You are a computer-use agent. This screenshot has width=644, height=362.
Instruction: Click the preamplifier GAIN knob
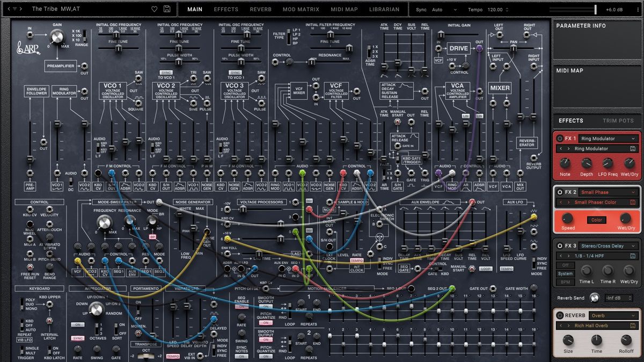pyautogui.click(x=57, y=37)
